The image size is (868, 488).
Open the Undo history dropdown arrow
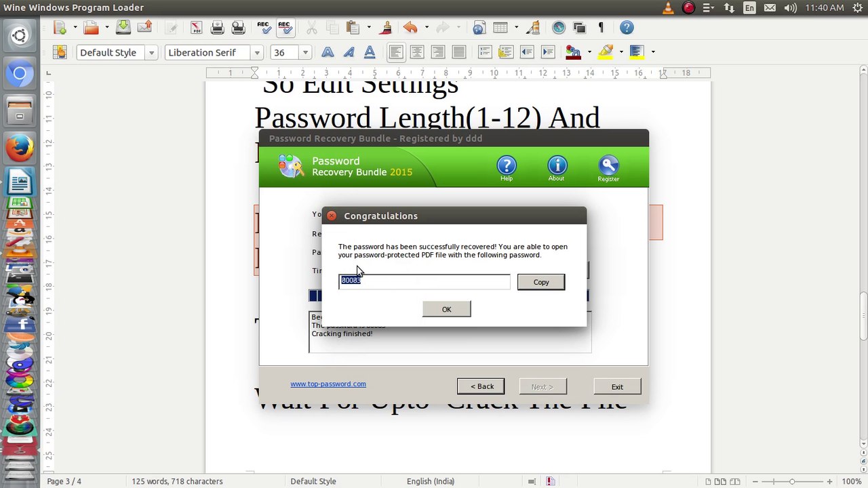pyautogui.click(x=427, y=28)
